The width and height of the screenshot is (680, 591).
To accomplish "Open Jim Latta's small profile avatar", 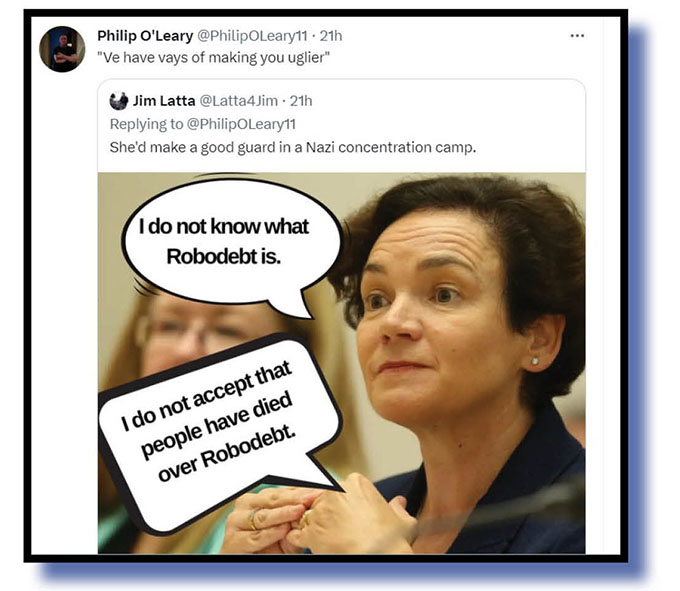I will coord(119,101).
